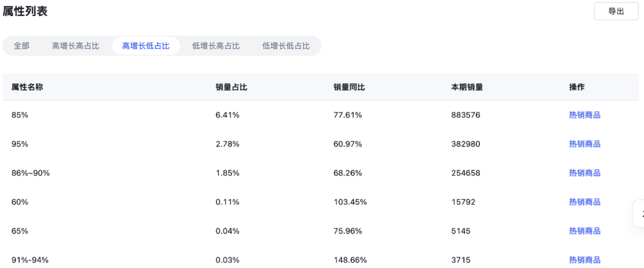Screen dimensions: 644x268
Task: Click the 254658 sales volume cell
Action: tap(465, 173)
